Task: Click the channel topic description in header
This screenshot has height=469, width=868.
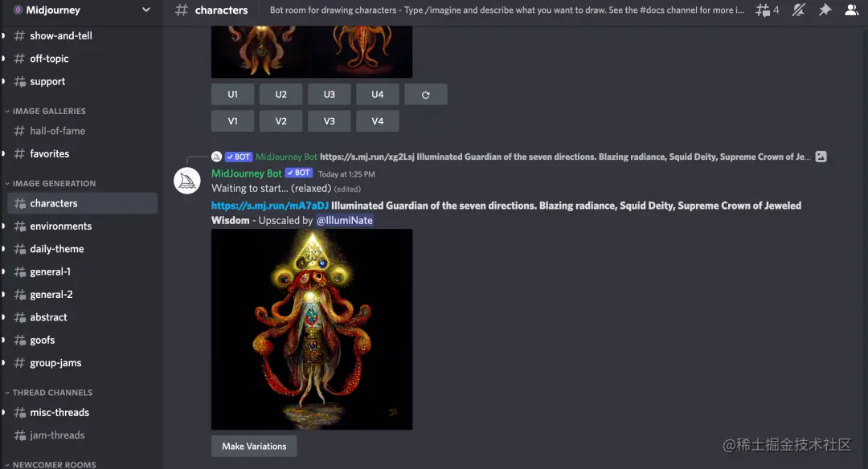Action: pyautogui.click(x=506, y=10)
